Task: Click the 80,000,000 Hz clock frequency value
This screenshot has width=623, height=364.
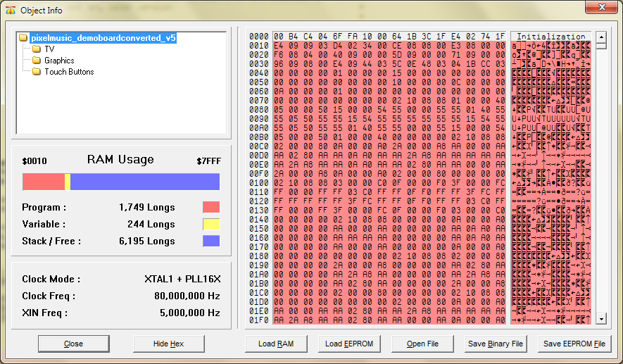Action: click(187, 296)
